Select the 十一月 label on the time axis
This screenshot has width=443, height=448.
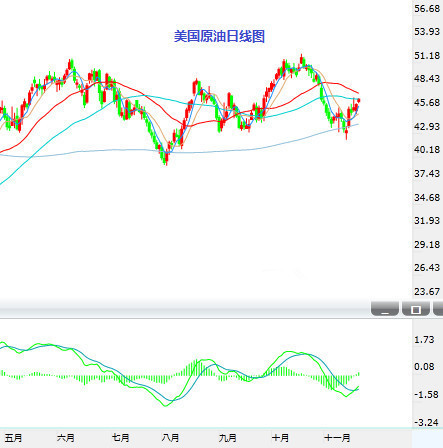[337, 438]
